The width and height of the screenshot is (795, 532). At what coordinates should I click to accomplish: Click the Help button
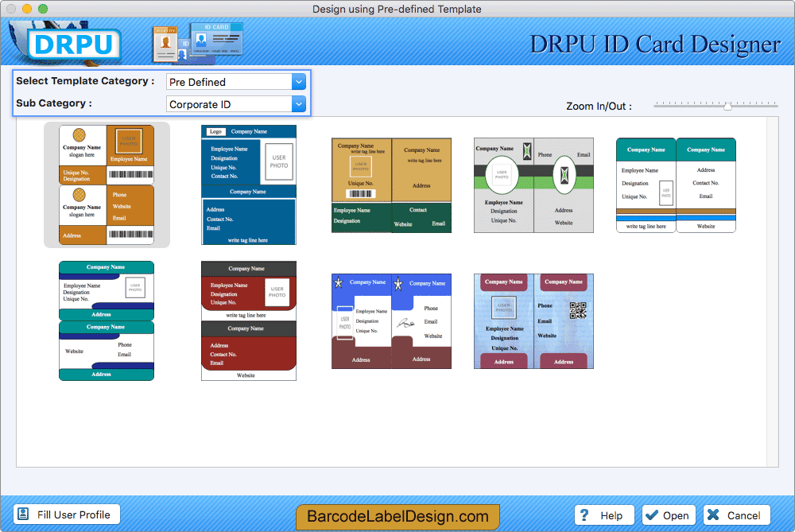click(604, 515)
